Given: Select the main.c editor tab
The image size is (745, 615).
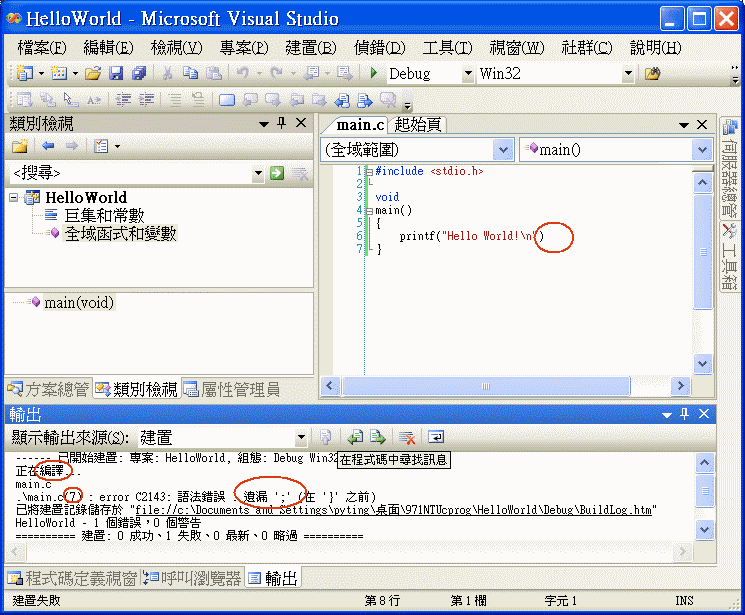Looking at the screenshot, I should [x=360, y=125].
